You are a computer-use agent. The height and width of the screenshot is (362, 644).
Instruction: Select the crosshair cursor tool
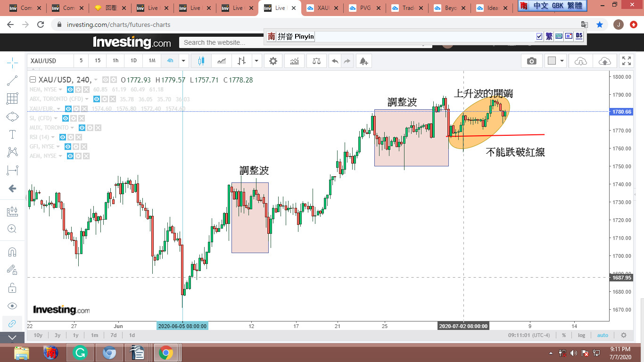12,62
